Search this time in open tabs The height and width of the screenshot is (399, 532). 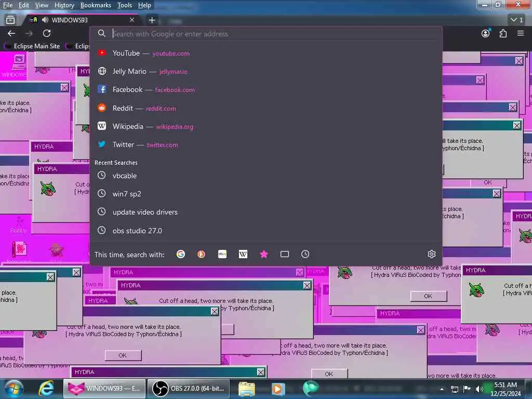click(x=285, y=254)
